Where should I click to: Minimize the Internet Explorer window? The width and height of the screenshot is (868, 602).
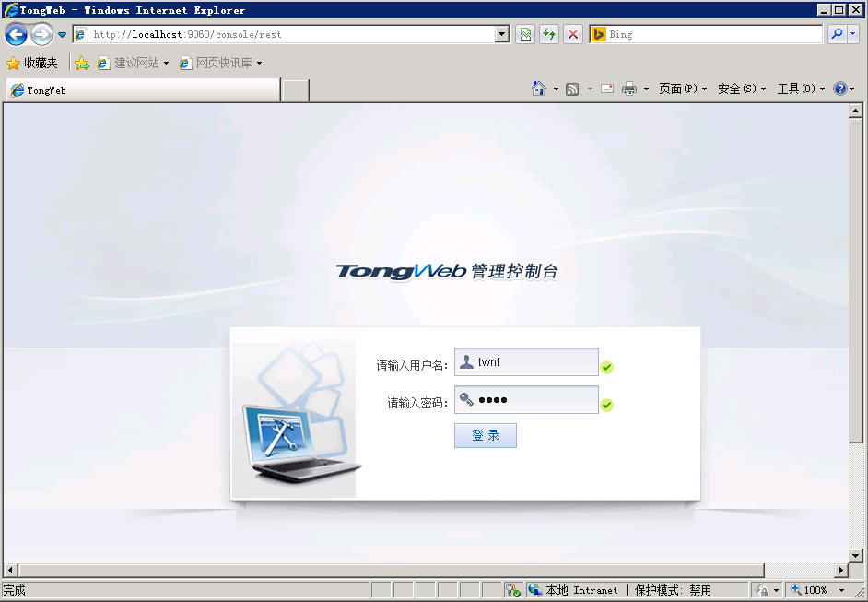[x=824, y=9]
